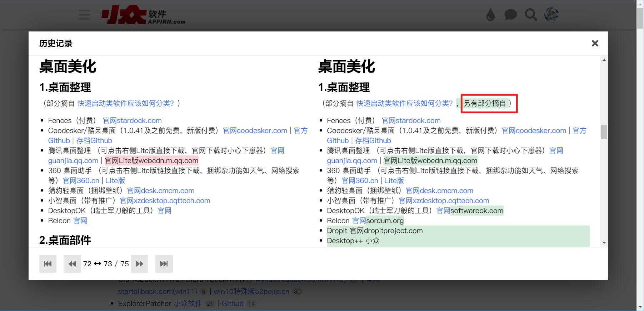
Task: Click the 小众软件 Appinn logo
Action: tap(143, 15)
